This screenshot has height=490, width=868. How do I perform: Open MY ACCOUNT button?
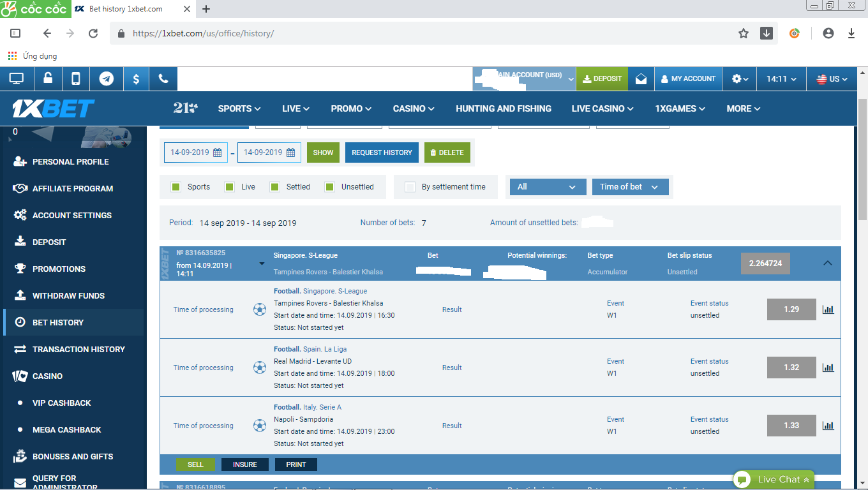pos(688,79)
